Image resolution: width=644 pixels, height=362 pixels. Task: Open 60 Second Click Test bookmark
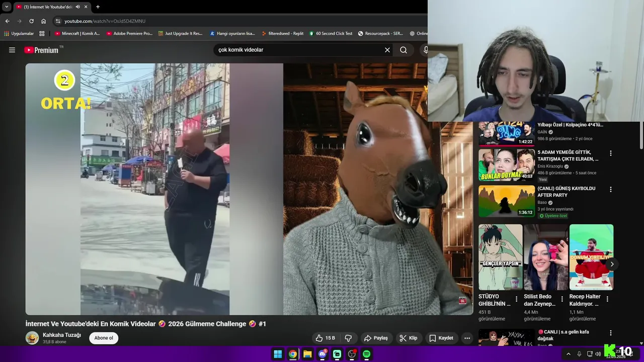[331, 34]
